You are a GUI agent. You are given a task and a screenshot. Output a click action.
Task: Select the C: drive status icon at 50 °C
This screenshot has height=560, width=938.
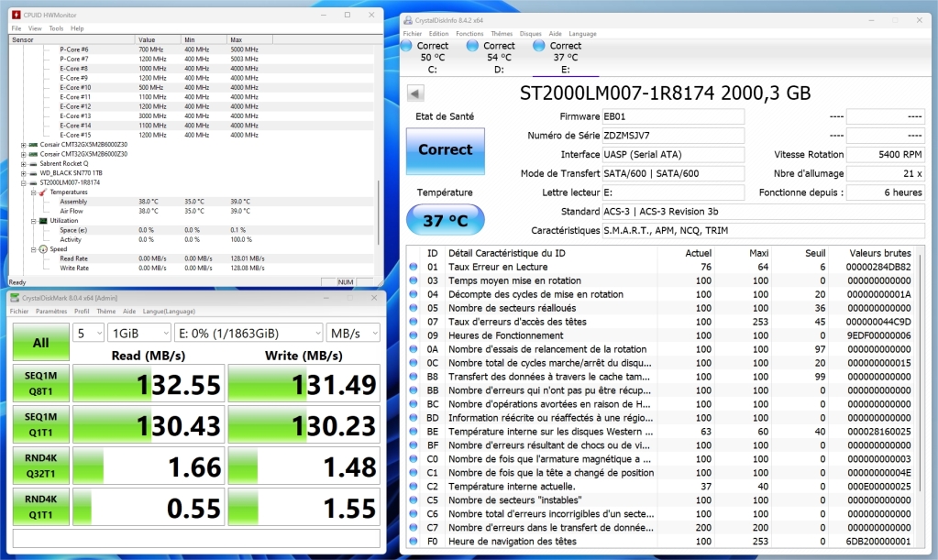[406, 46]
